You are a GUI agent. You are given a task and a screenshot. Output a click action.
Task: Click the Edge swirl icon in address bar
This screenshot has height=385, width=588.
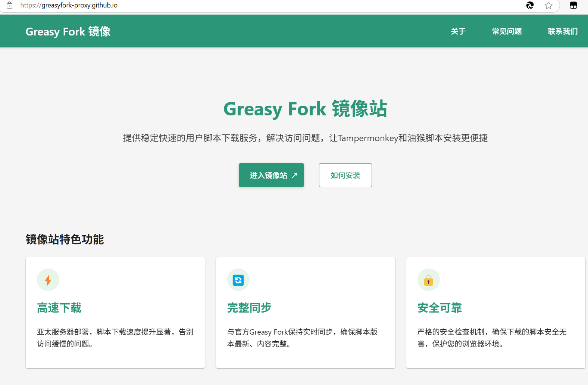pyautogui.click(x=530, y=5)
